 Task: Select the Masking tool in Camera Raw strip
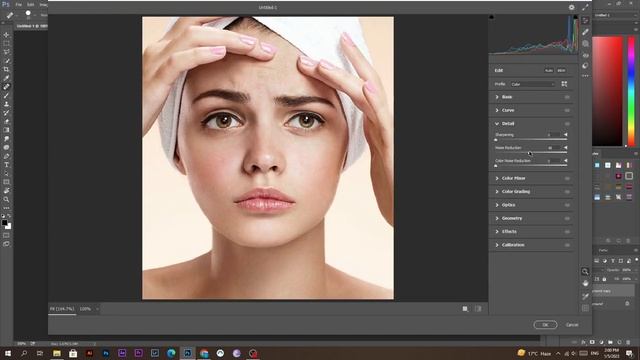[585, 43]
